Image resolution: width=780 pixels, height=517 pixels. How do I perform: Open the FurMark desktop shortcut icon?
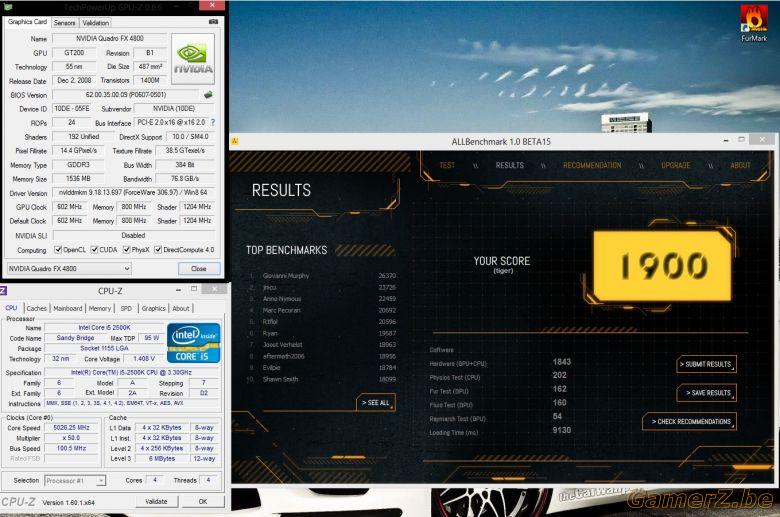tap(754, 23)
